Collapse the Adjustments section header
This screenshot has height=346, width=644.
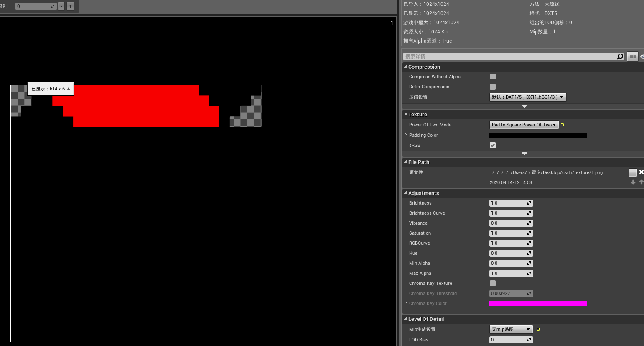click(x=405, y=193)
